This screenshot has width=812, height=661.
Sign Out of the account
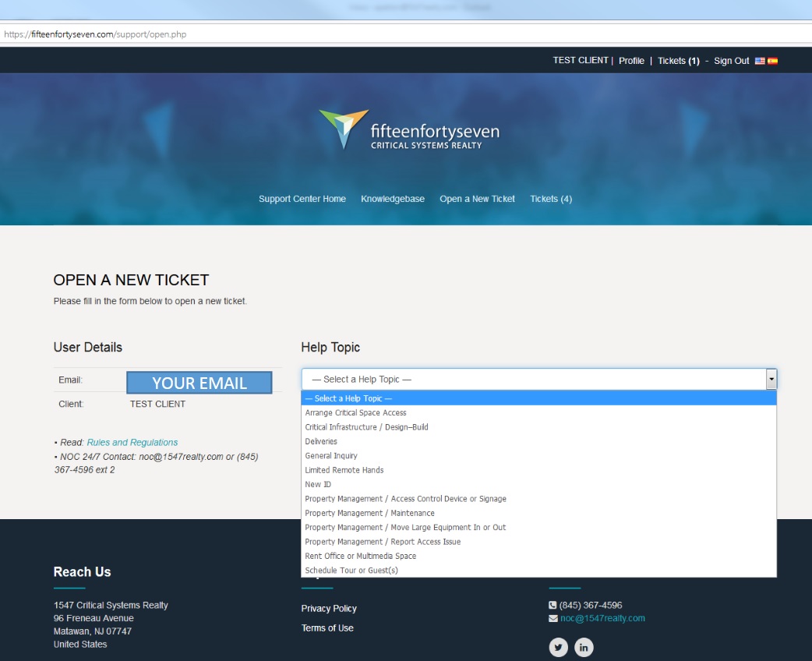pos(731,61)
